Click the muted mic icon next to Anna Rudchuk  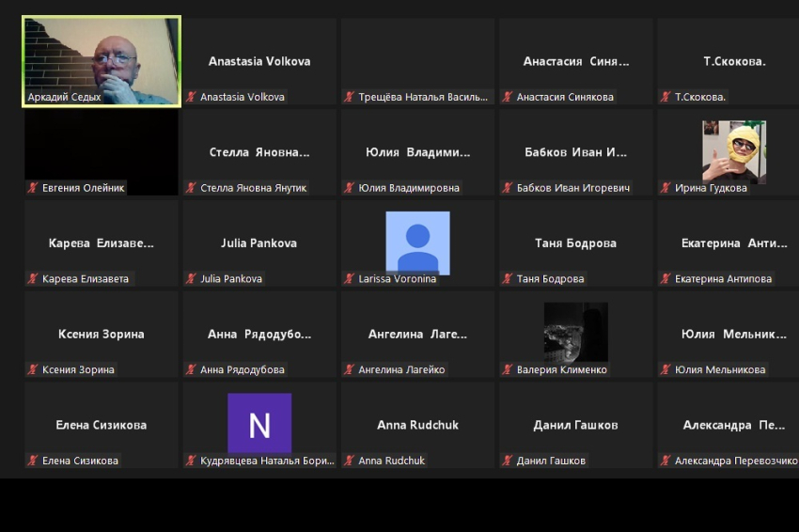tap(350, 461)
